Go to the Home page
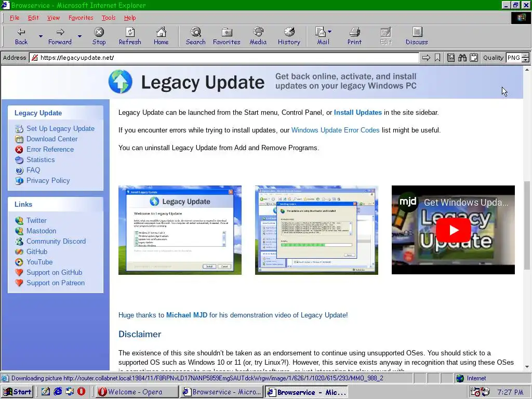This screenshot has width=532, height=399. pos(161,36)
